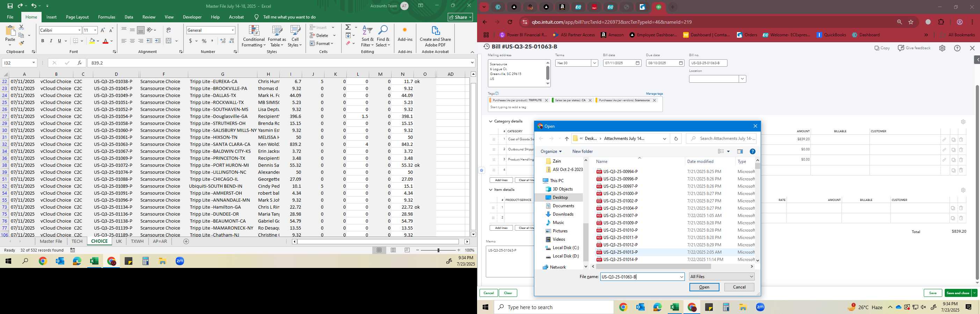Open the General number format dropdown
The width and height of the screenshot is (980, 314).
pyautogui.click(x=233, y=30)
